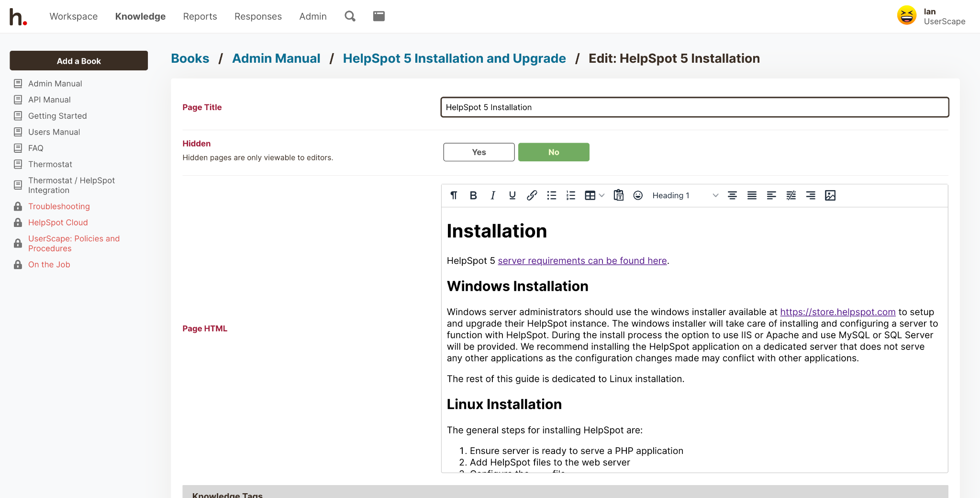The image size is (980, 498).
Task: Open the Admin menu
Action: pos(313,16)
